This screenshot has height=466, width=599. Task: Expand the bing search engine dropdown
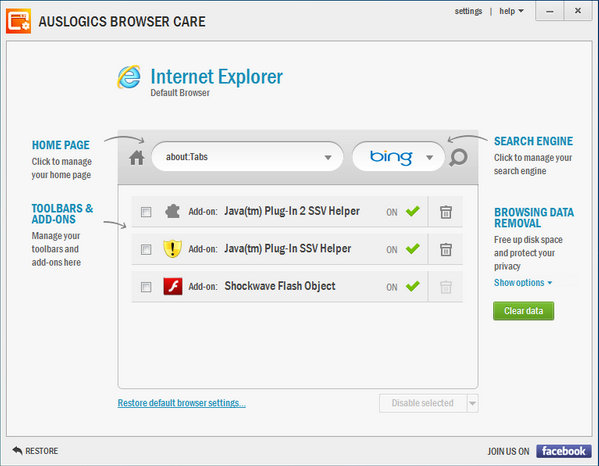[x=429, y=157]
